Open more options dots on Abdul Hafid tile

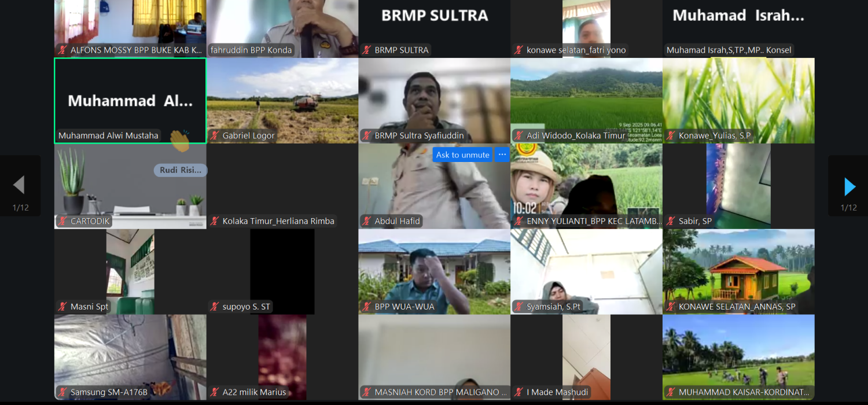tap(502, 154)
